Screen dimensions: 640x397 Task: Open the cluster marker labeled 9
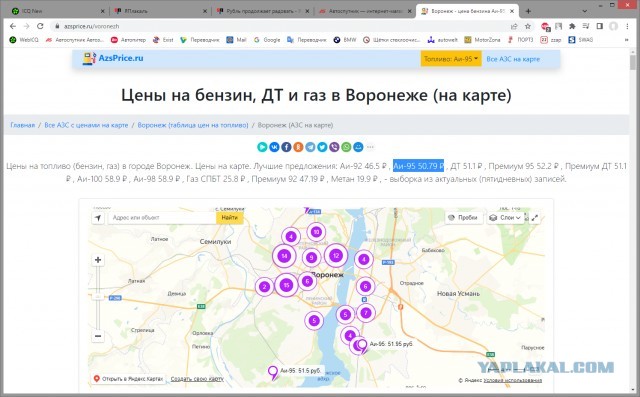coord(311,257)
